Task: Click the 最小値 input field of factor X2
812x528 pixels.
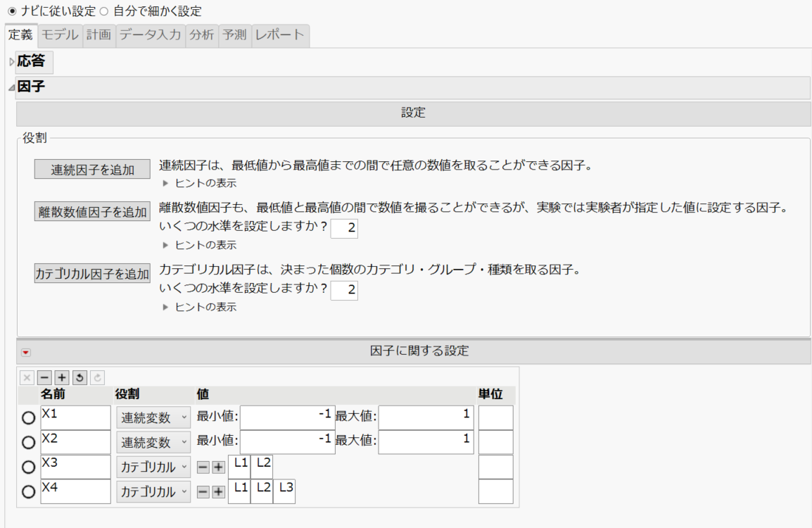Action: (x=288, y=441)
